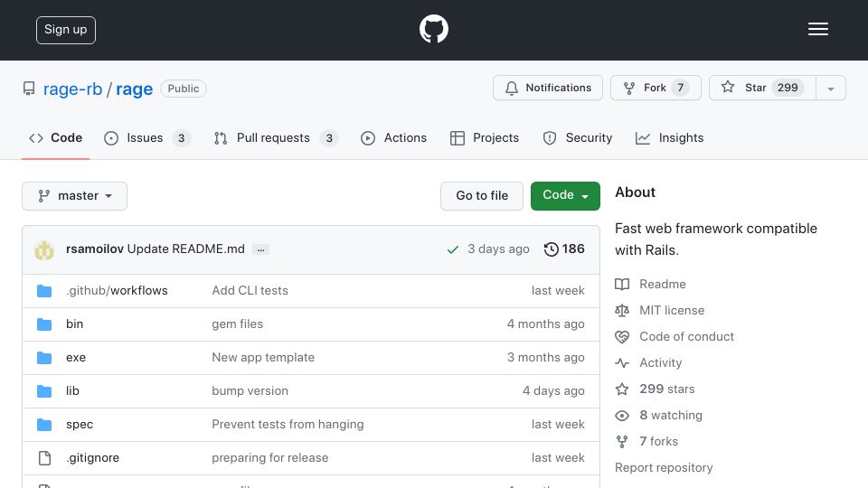This screenshot has height=488, width=868.
Task: Open the Projects tab
Action: (485, 137)
